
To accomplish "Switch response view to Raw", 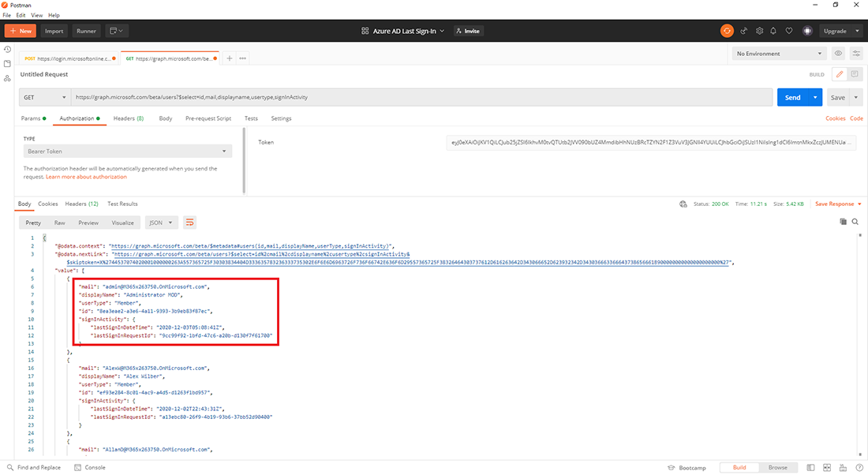I will (x=60, y=223).
